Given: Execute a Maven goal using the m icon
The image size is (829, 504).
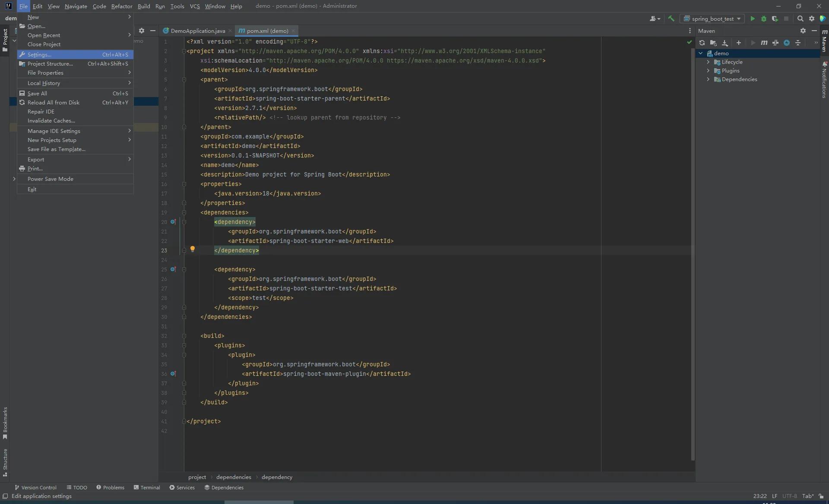Looking at the screenshot, I should (765, 43).
